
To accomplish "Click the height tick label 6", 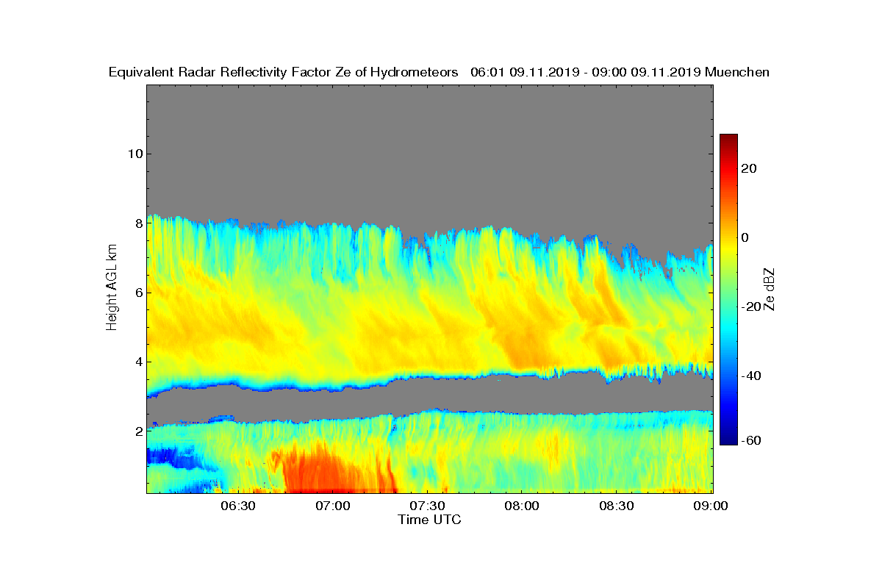I will point(138,293).
